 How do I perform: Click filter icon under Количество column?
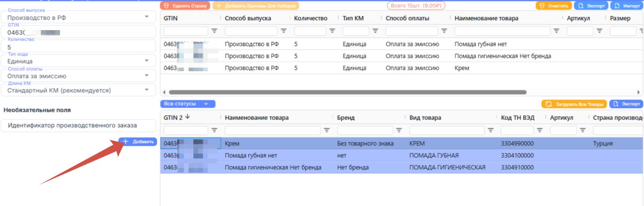pos(332,31)
